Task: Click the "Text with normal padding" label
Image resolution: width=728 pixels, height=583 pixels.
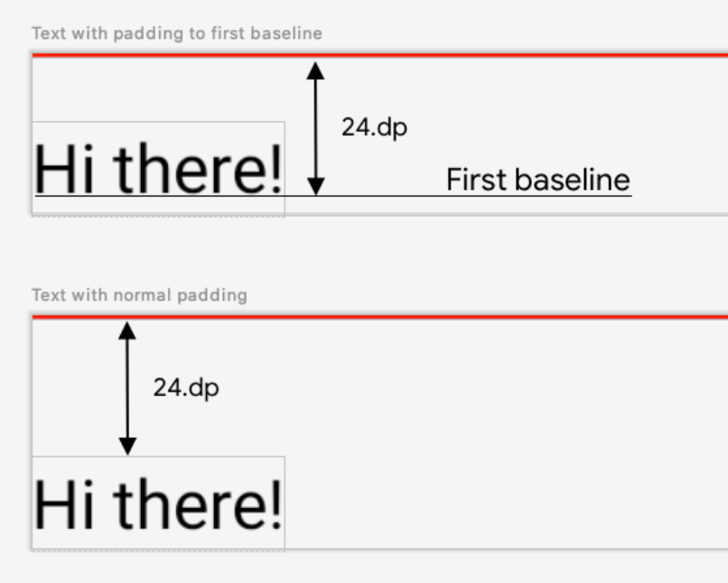Action: pyautogui.click(x=139, y=295)
